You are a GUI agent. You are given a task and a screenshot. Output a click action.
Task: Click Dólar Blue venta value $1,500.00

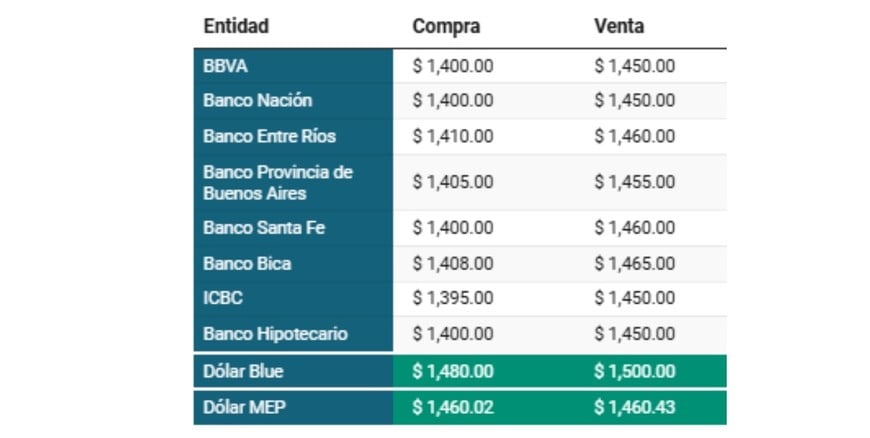pyautogui.click(x=634, y=371)
